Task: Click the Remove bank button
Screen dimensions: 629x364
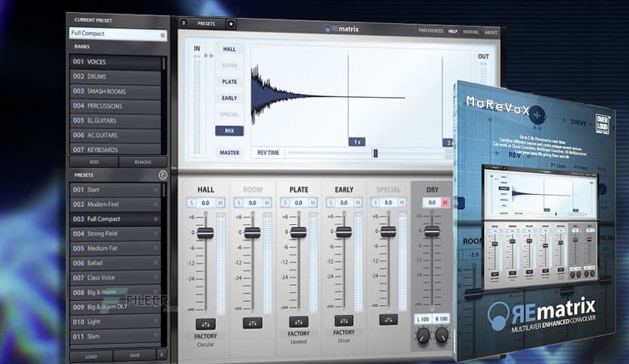Action: [x=143, y=162]
